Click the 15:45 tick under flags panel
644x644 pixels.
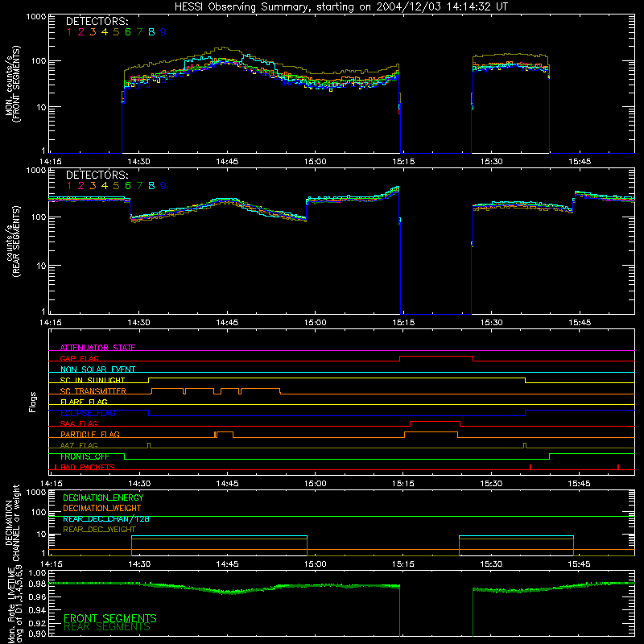[x=579, y=484]
